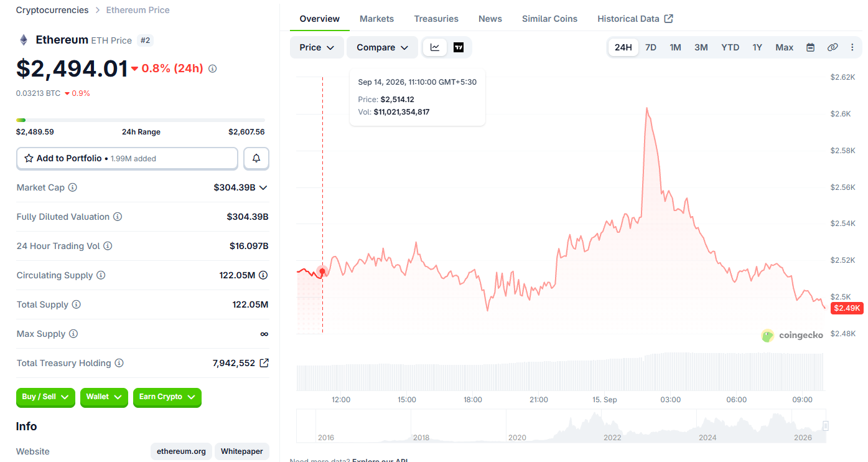Select 1Y time range
The image size is (868, 462).
[x=757, y=47]
